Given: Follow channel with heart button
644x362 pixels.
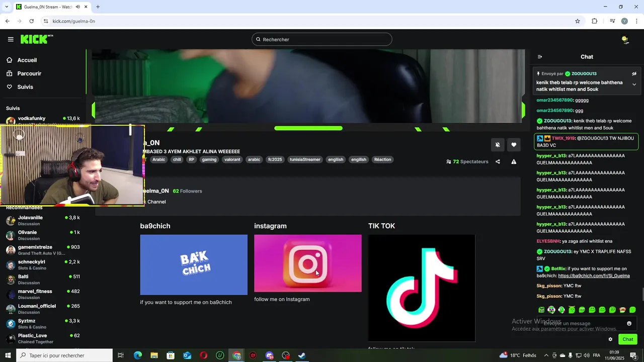Looking at the screenshot, I should [x=514, y=145].
